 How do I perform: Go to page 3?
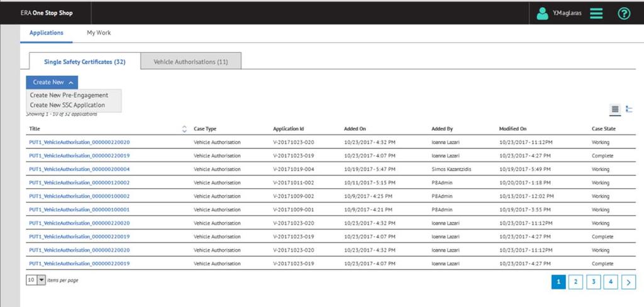[x=594, y=282]
